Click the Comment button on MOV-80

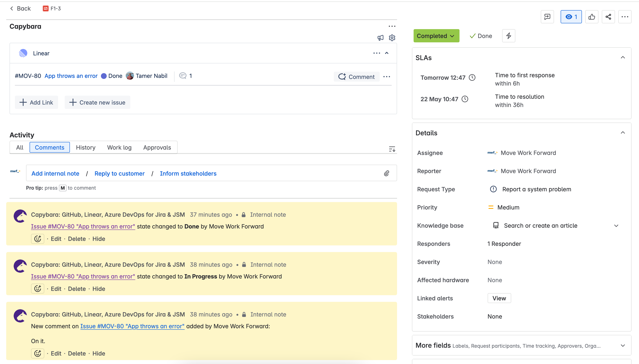(x=356, y=77)
